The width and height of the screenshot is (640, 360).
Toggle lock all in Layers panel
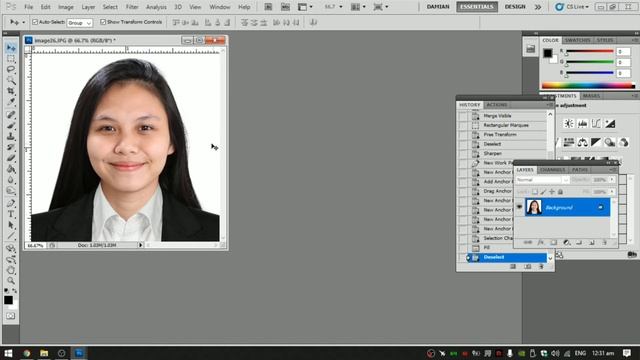point(560,192)
